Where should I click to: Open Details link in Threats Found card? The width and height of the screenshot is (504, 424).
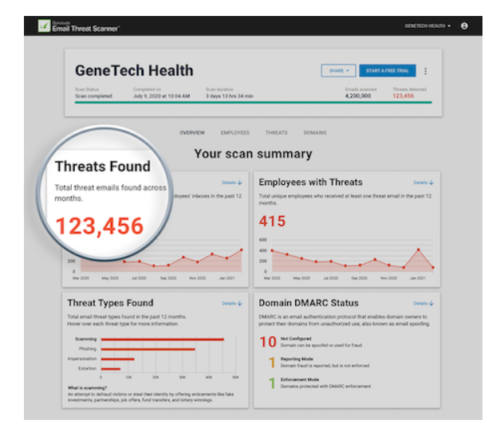[x=232, y=183]
